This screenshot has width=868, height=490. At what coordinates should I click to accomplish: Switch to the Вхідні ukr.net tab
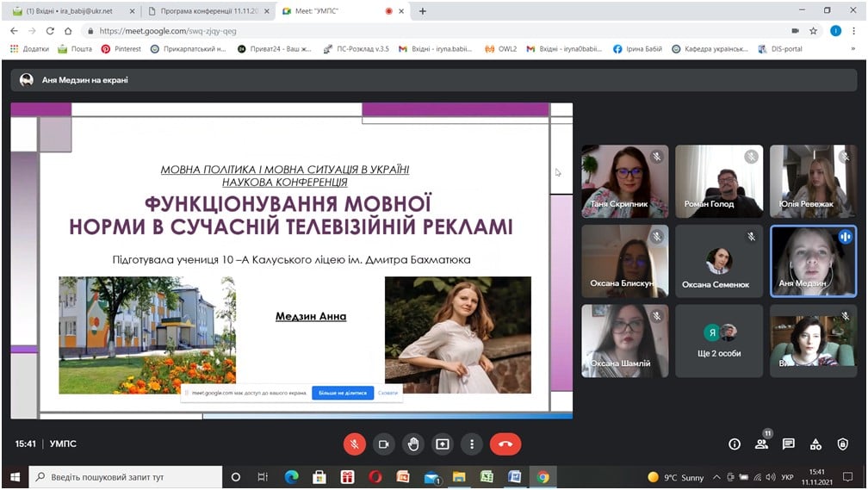[71, 11]
